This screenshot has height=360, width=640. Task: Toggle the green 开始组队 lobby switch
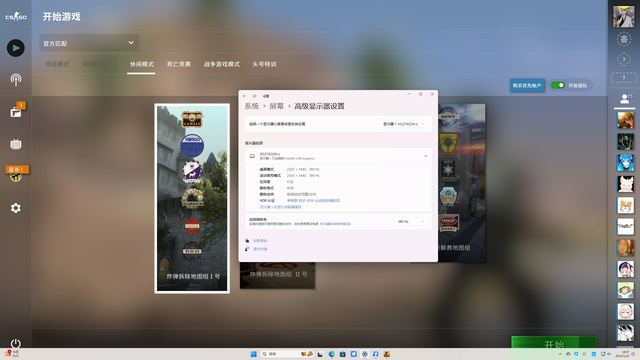pos(558,85)
